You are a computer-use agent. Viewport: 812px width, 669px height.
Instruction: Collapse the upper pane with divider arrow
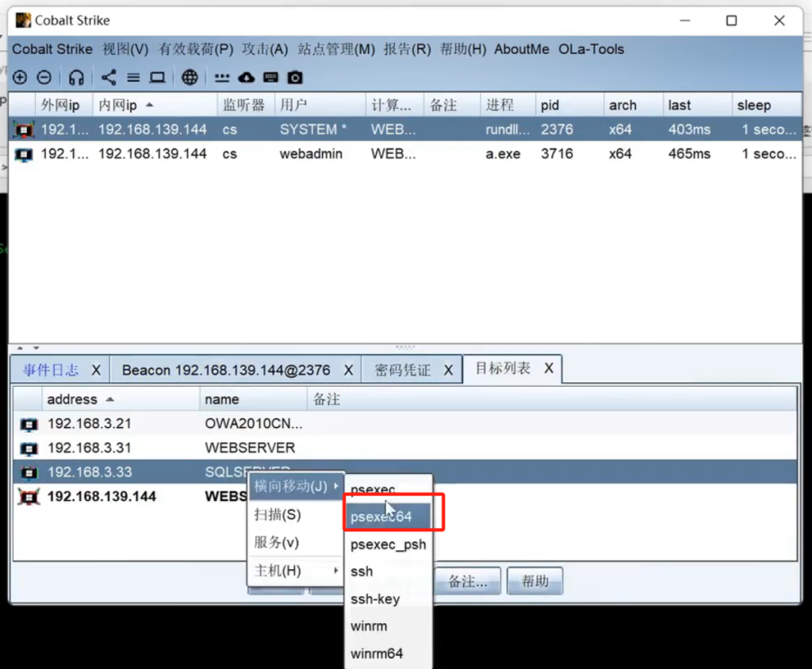[x=20, y=348]
